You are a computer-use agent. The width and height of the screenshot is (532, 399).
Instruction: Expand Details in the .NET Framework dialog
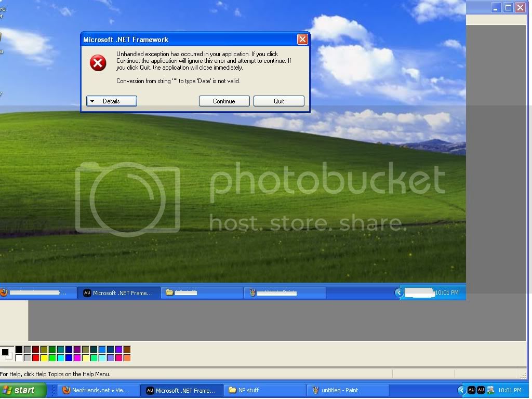tap(111, 101)
